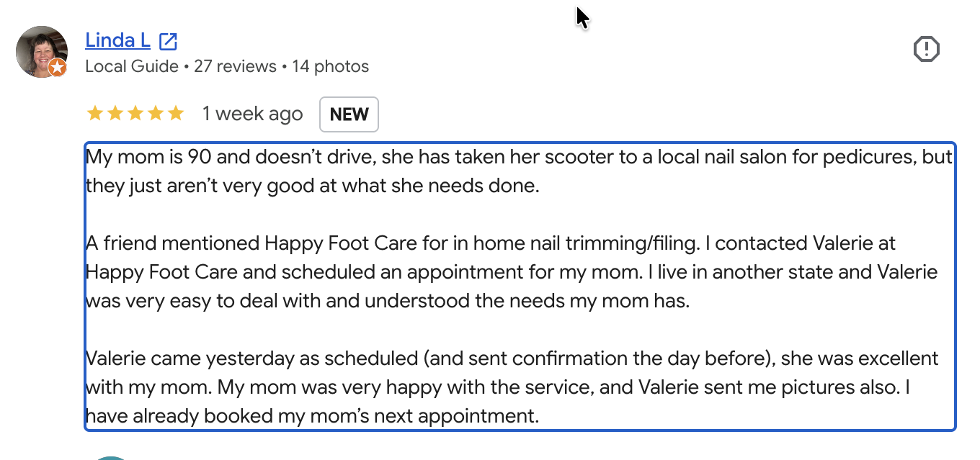This screenshot has height=460, width=980.
Task: Report this review via the exclamation flag icon
Action: click(x=926, y=50)
